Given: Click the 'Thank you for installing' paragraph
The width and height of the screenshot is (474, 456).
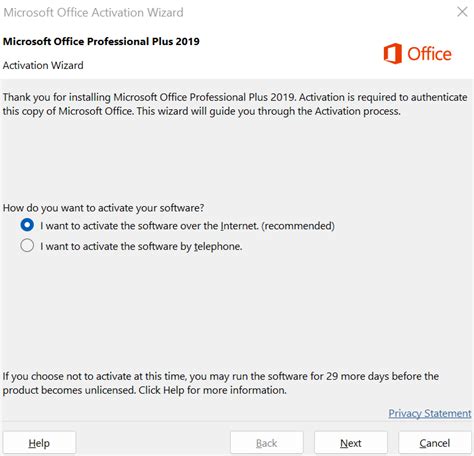Looking at the screenshot, I should 235,104.
